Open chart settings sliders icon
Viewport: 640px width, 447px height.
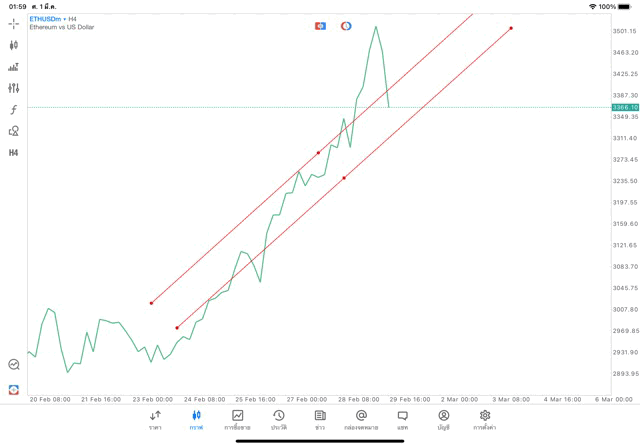pos(14,88)
